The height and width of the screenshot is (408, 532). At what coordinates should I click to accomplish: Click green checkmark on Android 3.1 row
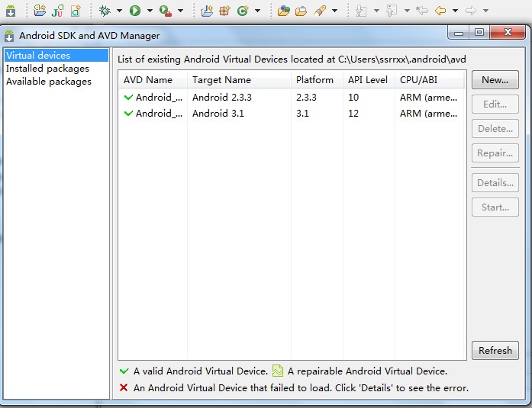(x=128, y=113)
